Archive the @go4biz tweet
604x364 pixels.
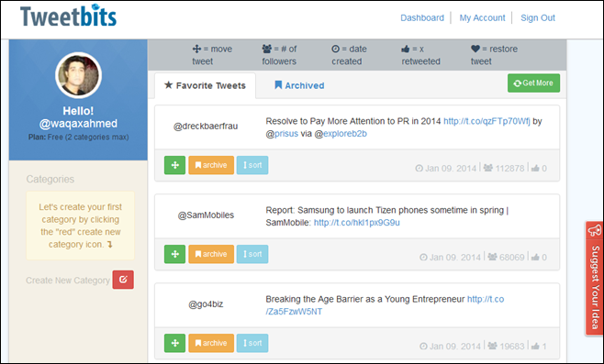point(211,343)
